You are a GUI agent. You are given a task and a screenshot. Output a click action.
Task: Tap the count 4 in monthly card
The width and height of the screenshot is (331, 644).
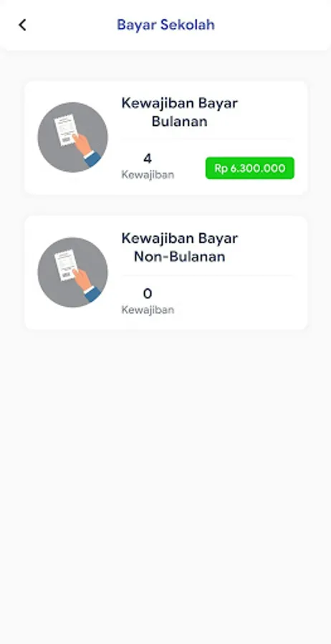148,159
